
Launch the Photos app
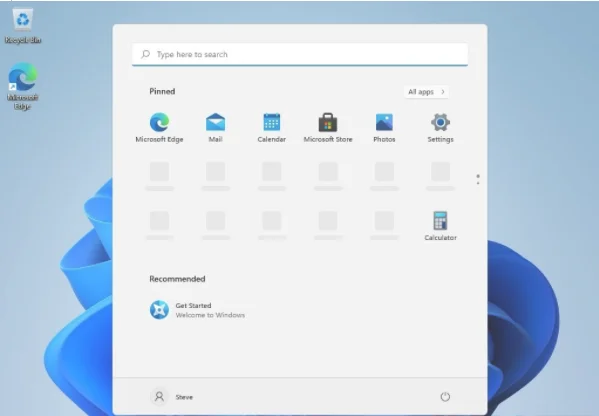384,128
